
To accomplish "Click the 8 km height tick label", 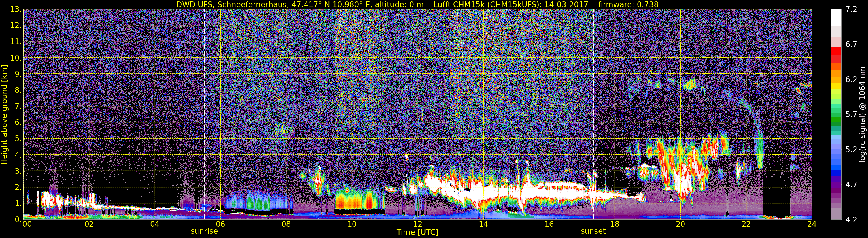I will tap(18, 90).
